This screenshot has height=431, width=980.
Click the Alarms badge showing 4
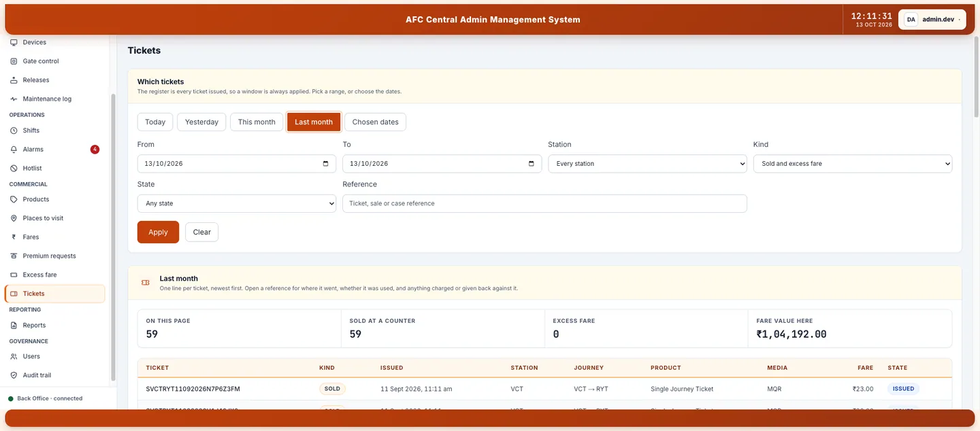(x=95, y=150)
